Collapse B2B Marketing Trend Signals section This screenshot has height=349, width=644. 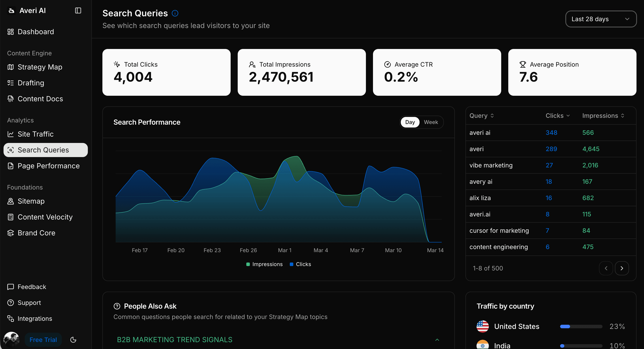(437, 340)
